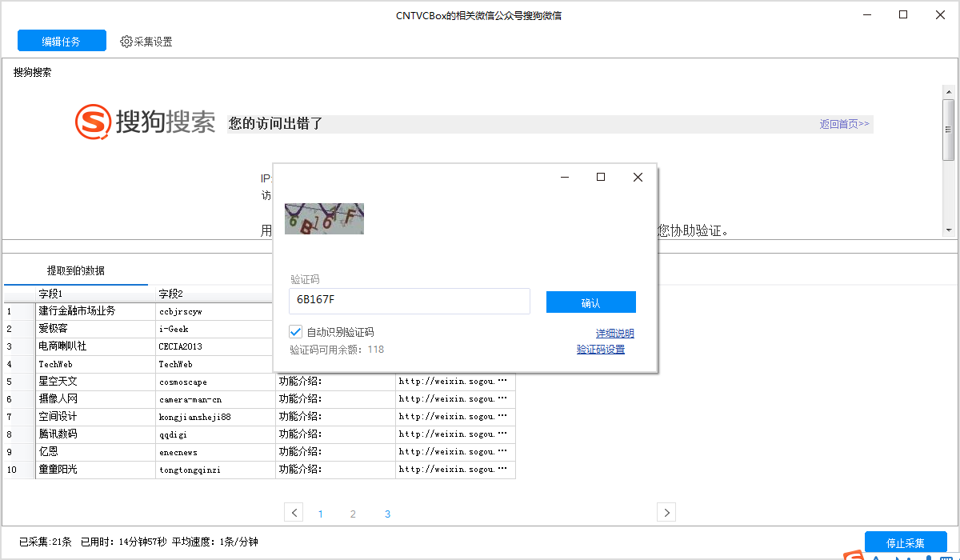Select the cell i-Geek
Screen dimensions: 960x560
pos(215,328)
